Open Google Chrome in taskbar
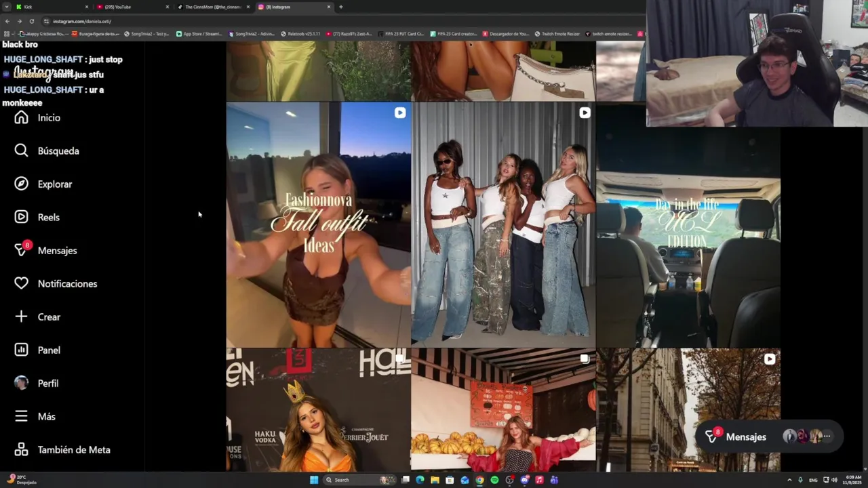Screen dimensions: 868x488 [x=479, y=480]
